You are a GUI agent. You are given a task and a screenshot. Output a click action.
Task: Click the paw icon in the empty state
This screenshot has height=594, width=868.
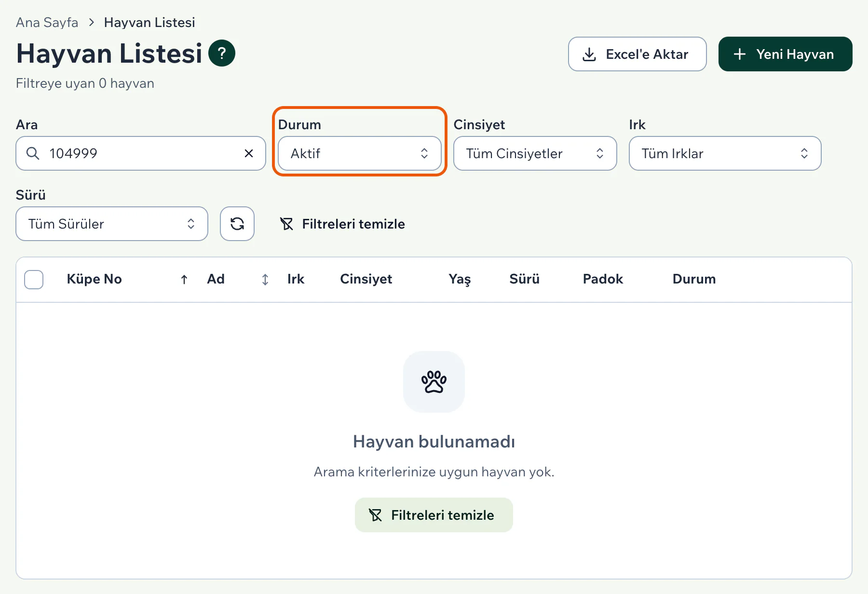click(x=434, y=382)
